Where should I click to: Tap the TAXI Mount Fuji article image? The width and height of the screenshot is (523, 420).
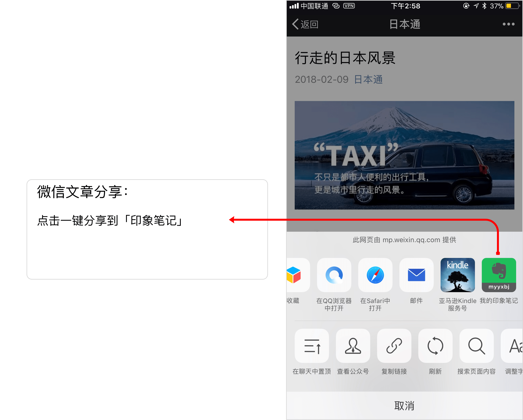click(x=404, y=155)
